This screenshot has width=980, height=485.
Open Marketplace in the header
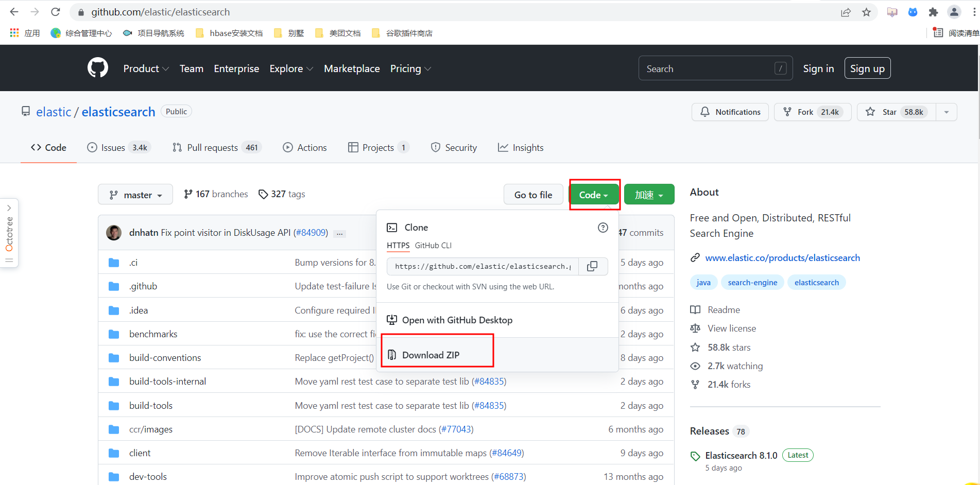pyautogui.click(x=352, y=68)
